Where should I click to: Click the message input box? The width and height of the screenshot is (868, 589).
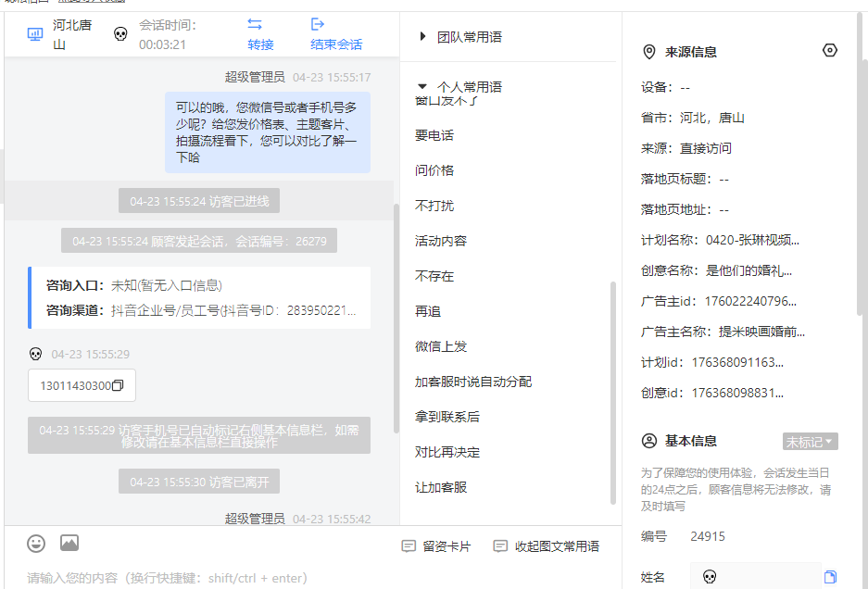click(313, 578)
